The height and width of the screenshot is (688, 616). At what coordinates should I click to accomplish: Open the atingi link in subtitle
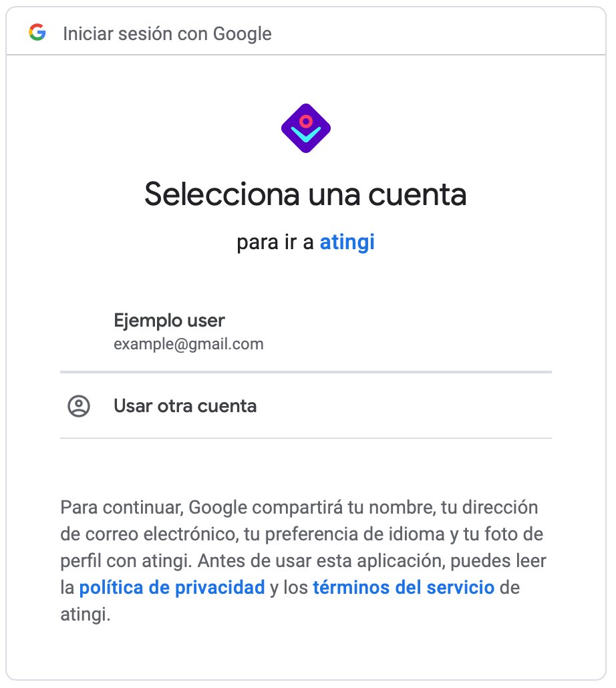(x=347, y=242)
